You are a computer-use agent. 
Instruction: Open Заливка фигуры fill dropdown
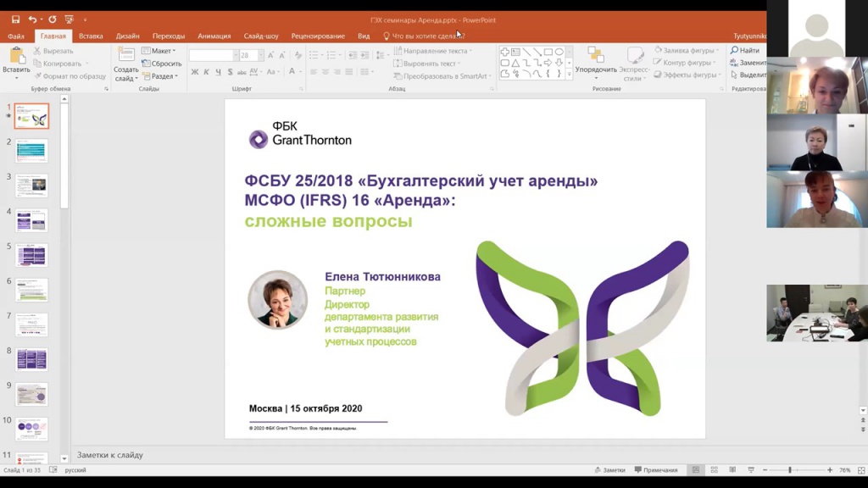(687, 50)
